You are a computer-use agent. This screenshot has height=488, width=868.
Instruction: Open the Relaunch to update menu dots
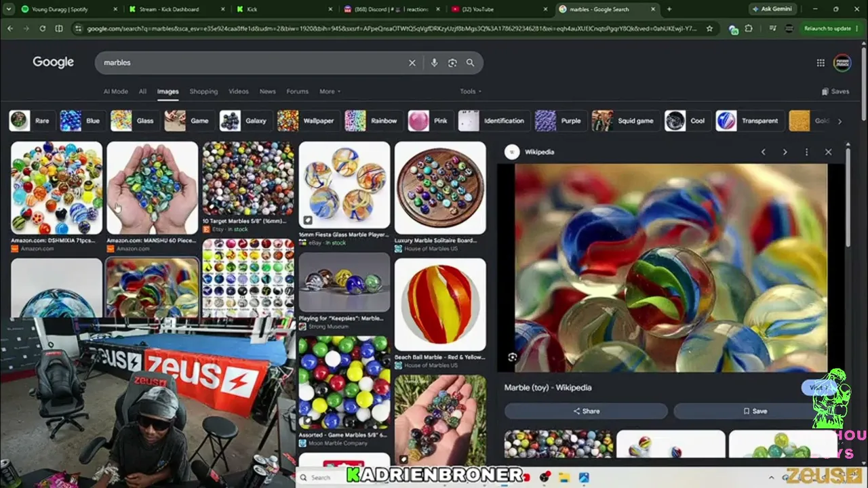pyautogui.click(x=856, y=28)
